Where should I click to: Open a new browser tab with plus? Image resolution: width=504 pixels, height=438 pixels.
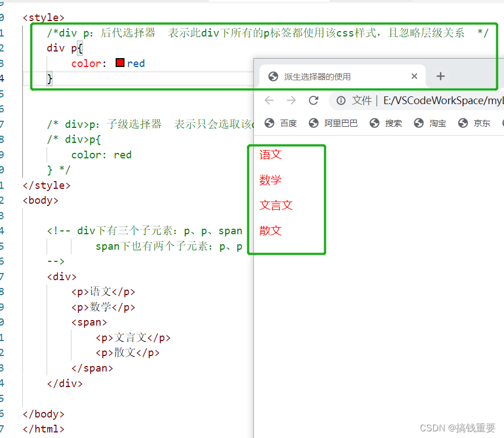[x=440, y=76]
